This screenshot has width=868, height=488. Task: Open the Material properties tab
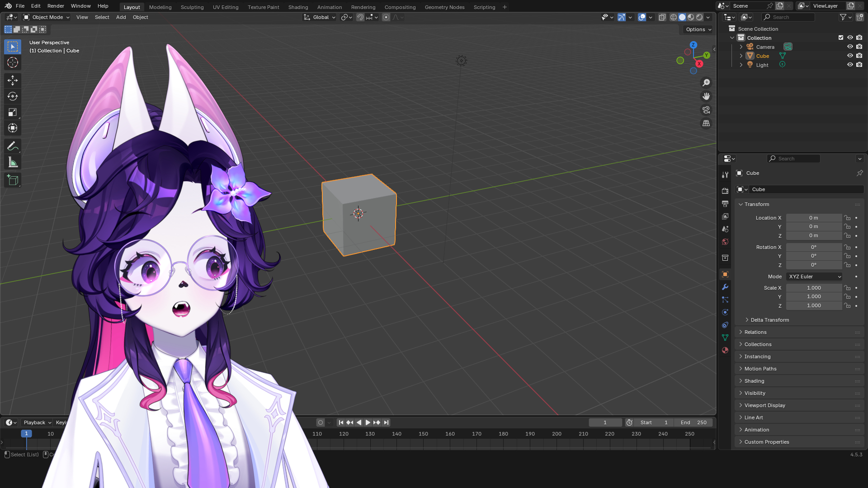point(725,350)
